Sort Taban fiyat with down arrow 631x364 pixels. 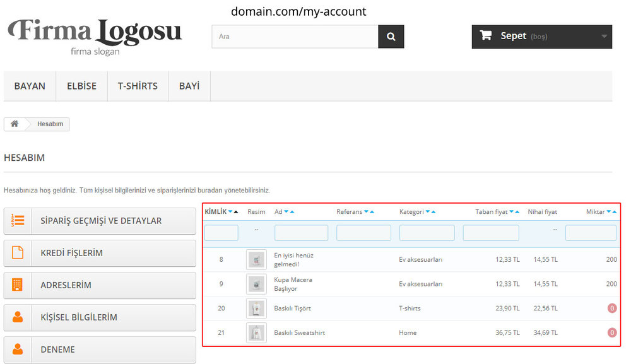tap(512, 211)
